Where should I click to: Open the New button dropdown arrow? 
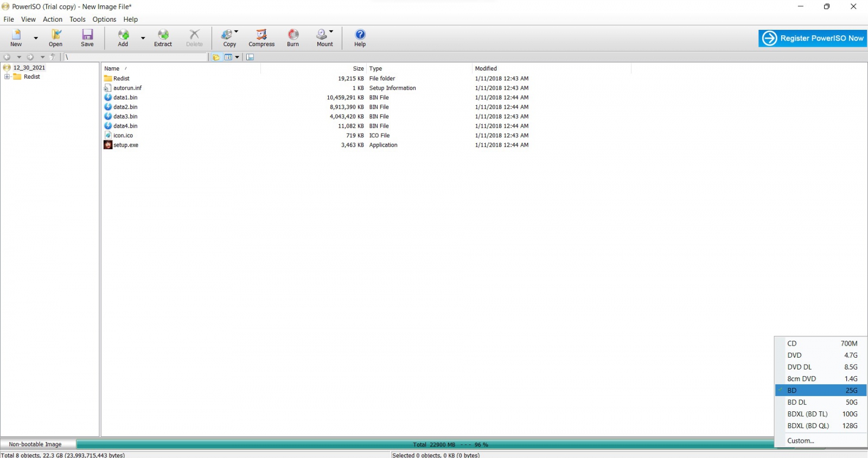pyautogui.click(x=36, y=38)
